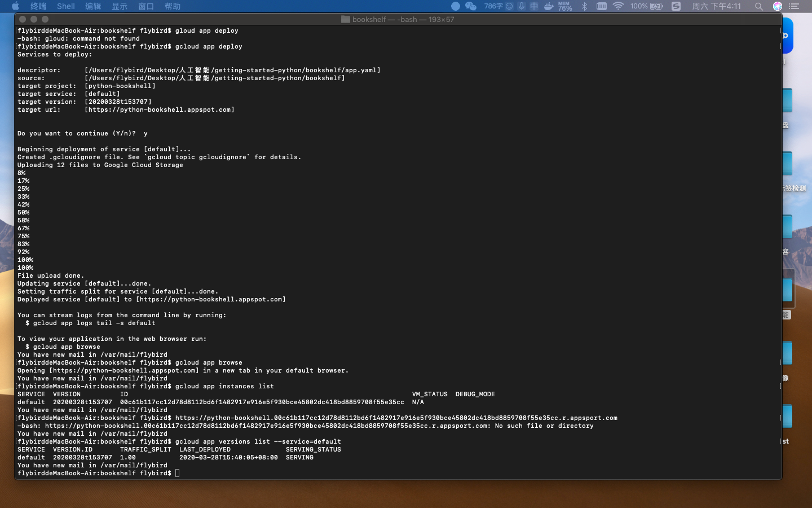Open the Docker whale menu
Screen dimensions: 812x508
point(549,6)
